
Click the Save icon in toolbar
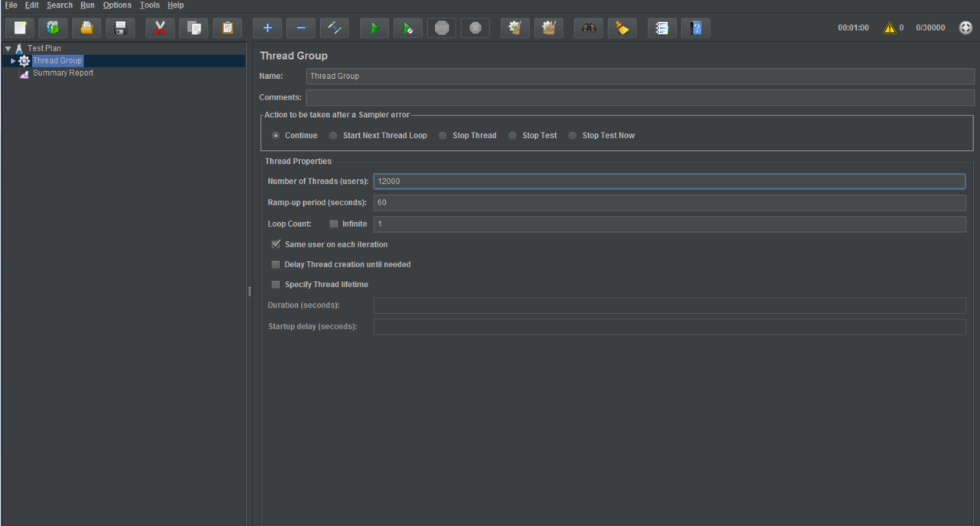click(x=120, y=28)
